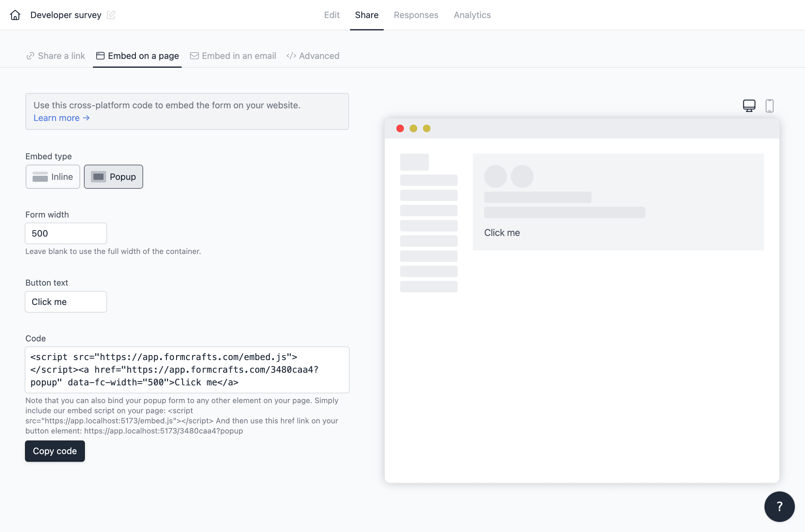This screenshot has height=532, width=805.
Task: Click the Copy code button
Action: coord(54,451)
